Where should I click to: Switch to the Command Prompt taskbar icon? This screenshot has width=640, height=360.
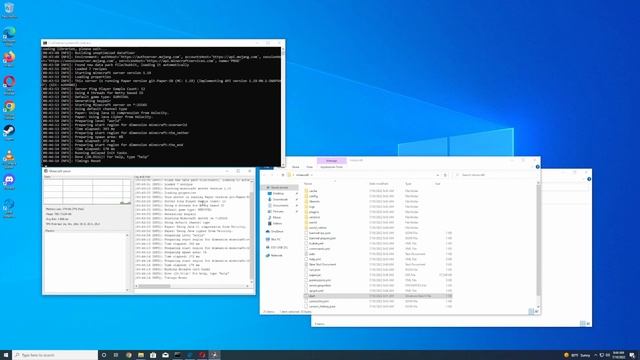point(178,355)
